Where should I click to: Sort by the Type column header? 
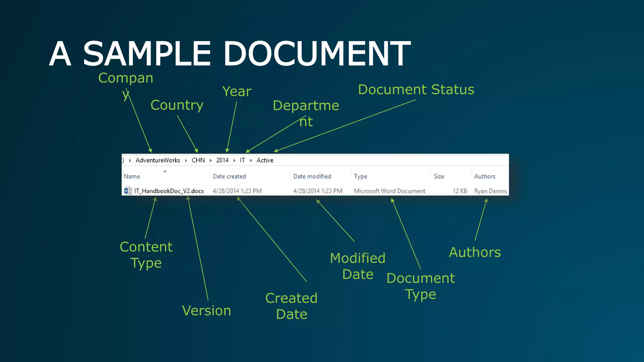tap(360, 176)
